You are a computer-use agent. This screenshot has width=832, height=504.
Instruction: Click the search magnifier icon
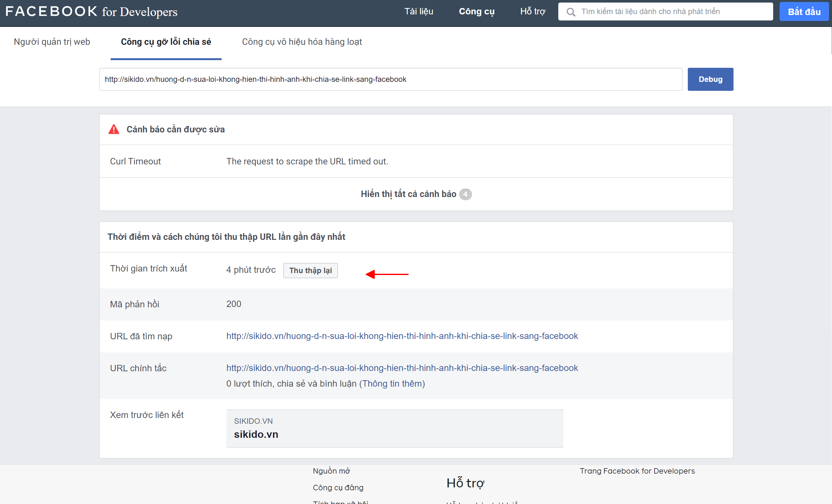(x=571, y=12)
